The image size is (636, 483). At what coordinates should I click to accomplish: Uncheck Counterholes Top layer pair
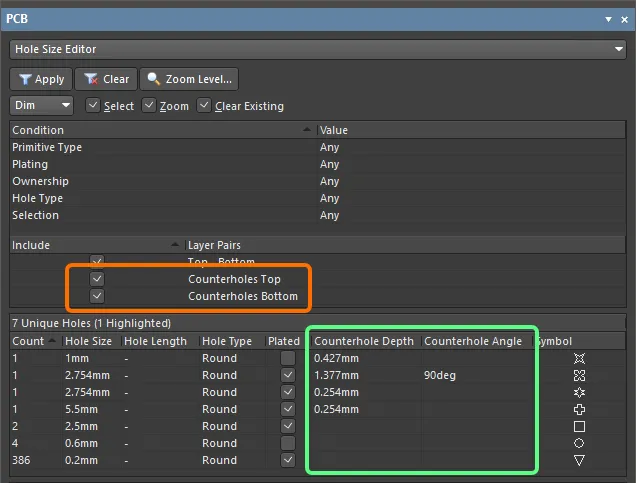(x=97, y=279)
